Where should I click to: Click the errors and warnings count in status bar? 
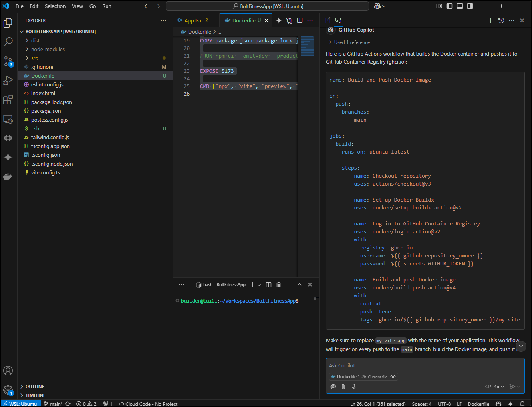(86, 404)
